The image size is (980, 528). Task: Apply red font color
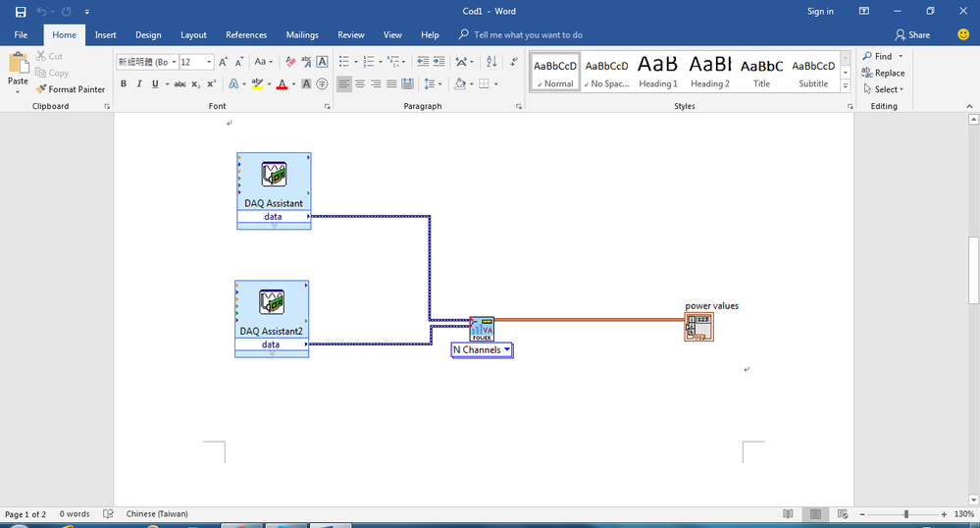pos(282,83)
